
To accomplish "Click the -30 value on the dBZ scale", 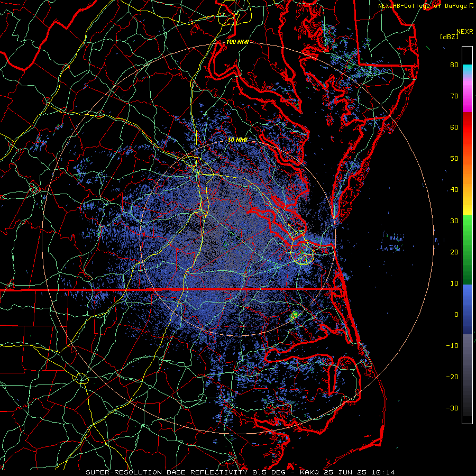I will (452, 408).
